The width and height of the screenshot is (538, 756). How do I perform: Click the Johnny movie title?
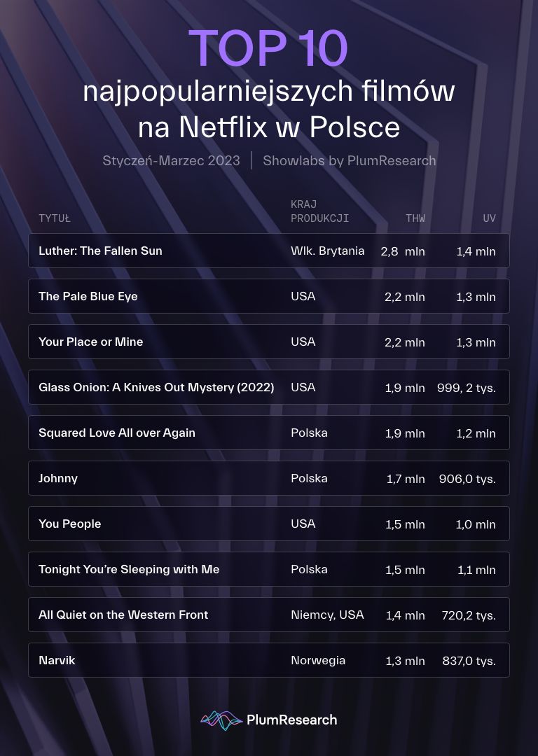click(x=58, y=478)
